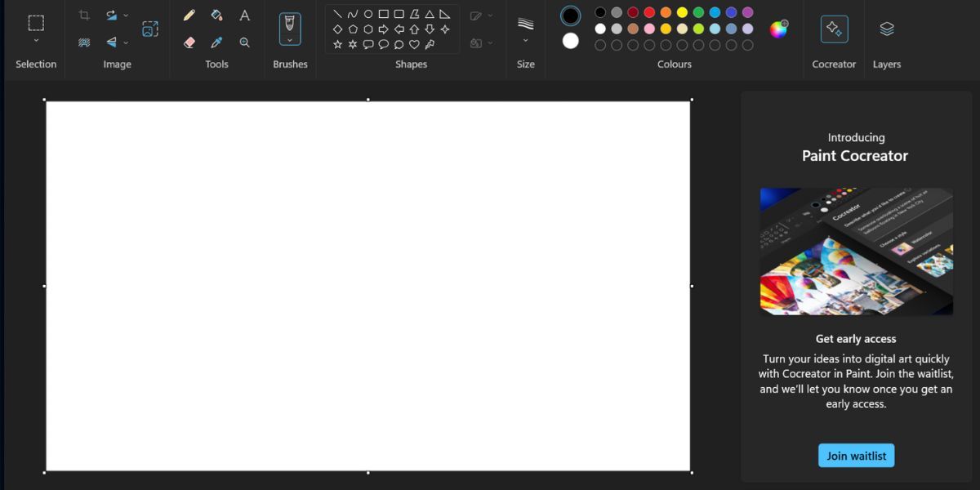
Task: Activate the Magnifier tool
Action: [243, 42]
